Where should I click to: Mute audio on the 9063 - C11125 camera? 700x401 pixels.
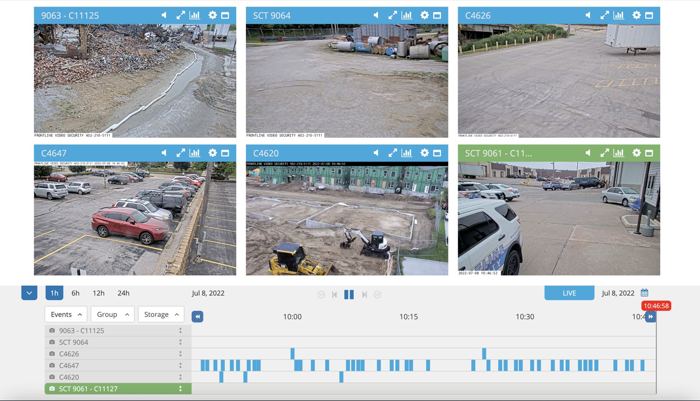[x=164, y=15]
